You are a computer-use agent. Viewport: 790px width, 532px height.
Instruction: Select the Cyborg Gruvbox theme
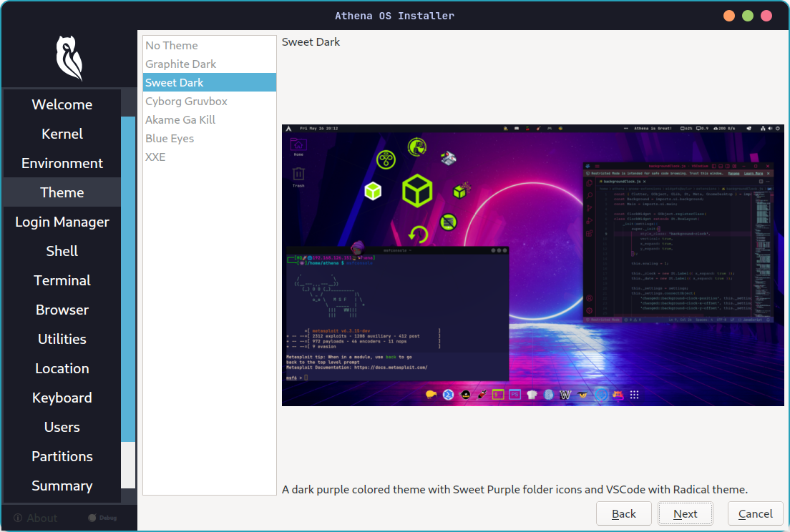(186, 101)
